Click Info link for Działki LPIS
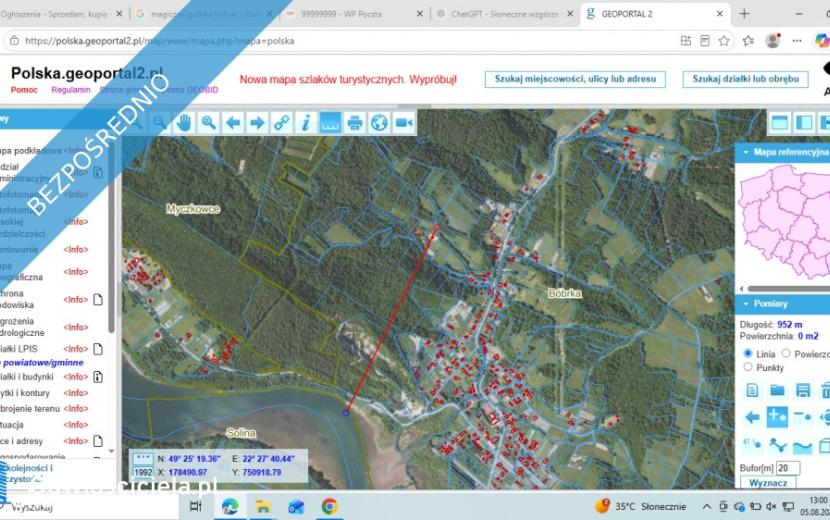 point(76,349)
